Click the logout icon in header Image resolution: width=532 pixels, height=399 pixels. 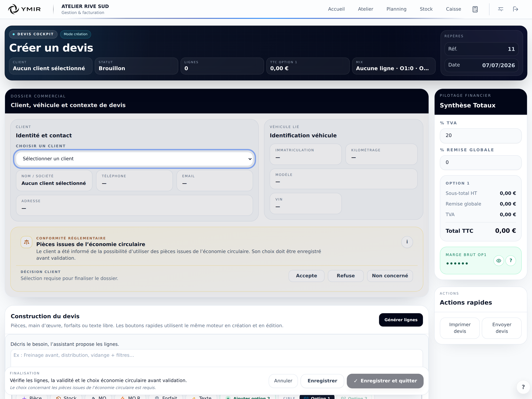515,9
